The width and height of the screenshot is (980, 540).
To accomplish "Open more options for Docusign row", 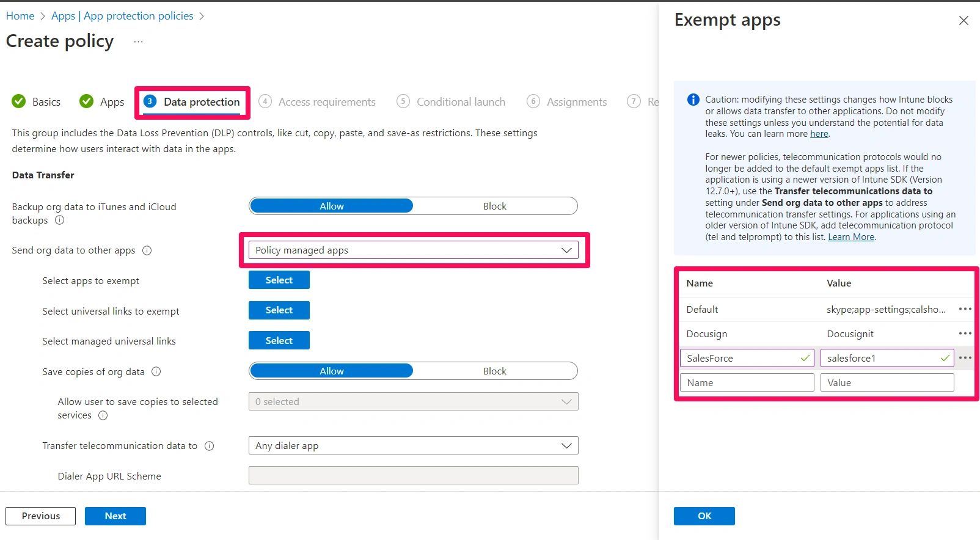I will 965,334.
